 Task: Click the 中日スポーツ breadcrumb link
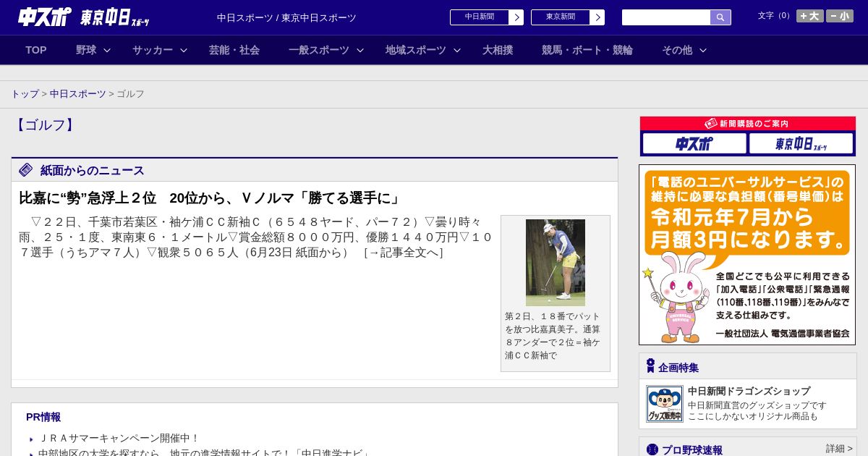tap(78, 94)
